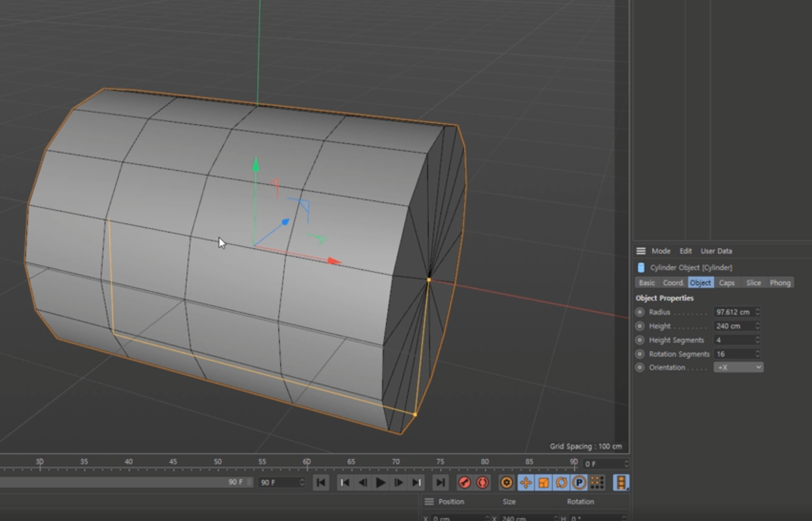The width and height of the screenshot is (812, 521).
Task: Toggle Position keyframe recording
Action: coord(526,482)
